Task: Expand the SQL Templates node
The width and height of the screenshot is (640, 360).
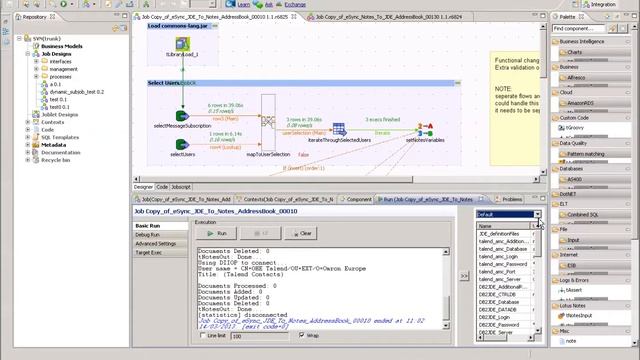Action: click(x=28, y=138)
